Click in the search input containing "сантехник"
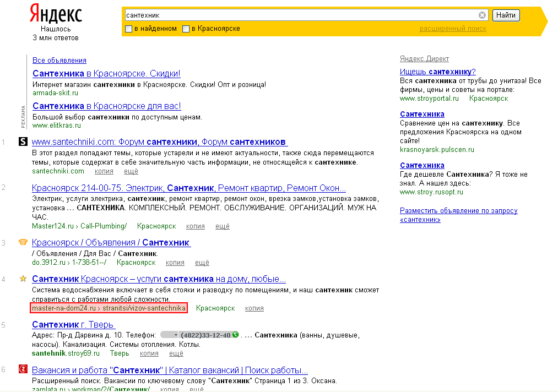The image size is (558, 392). [297, 15]
